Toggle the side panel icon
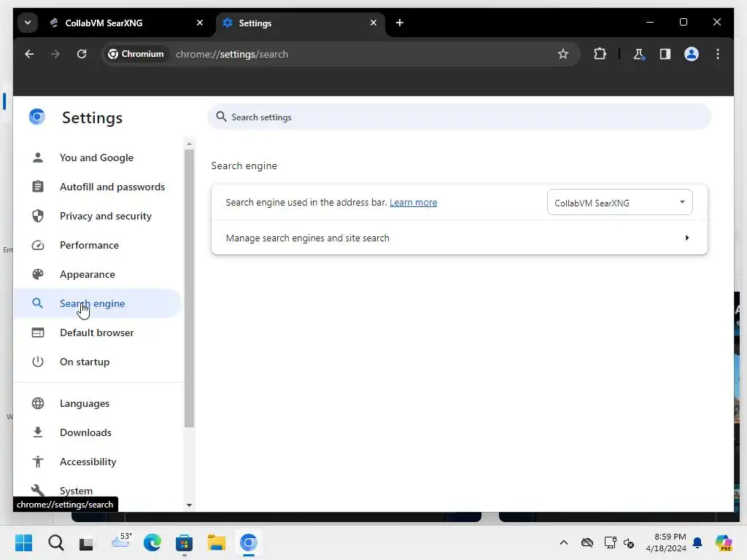Image resolution: width=747 pixels, height=560 pixels. (x=665, y=54)
